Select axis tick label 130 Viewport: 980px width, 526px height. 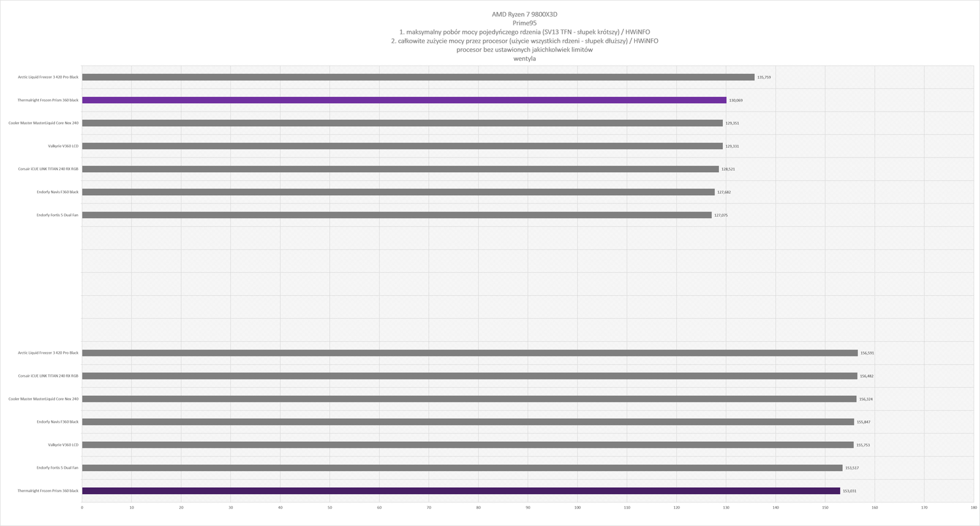tap(726, 508)
